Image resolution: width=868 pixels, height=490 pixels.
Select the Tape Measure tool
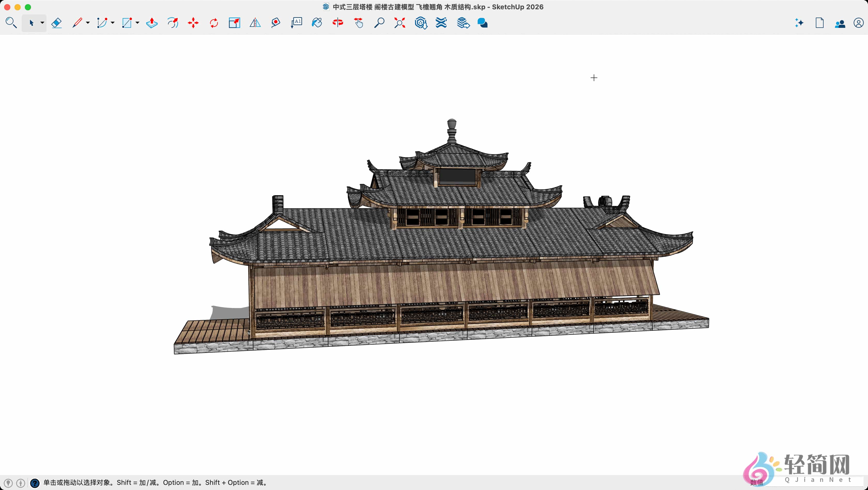276,23
